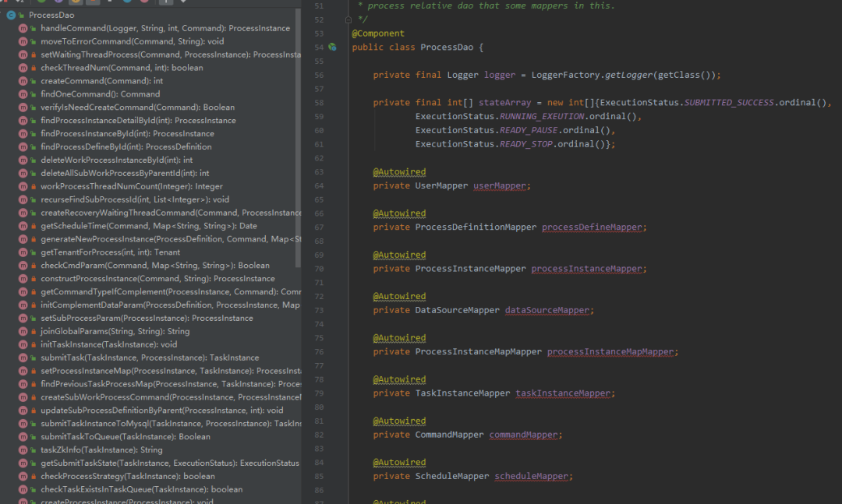Click SUBMITTED_SUCCESS constant on line 58
The width and height of the screenshot is (842, 504).
pyautogui.click(x=729, y=103)
